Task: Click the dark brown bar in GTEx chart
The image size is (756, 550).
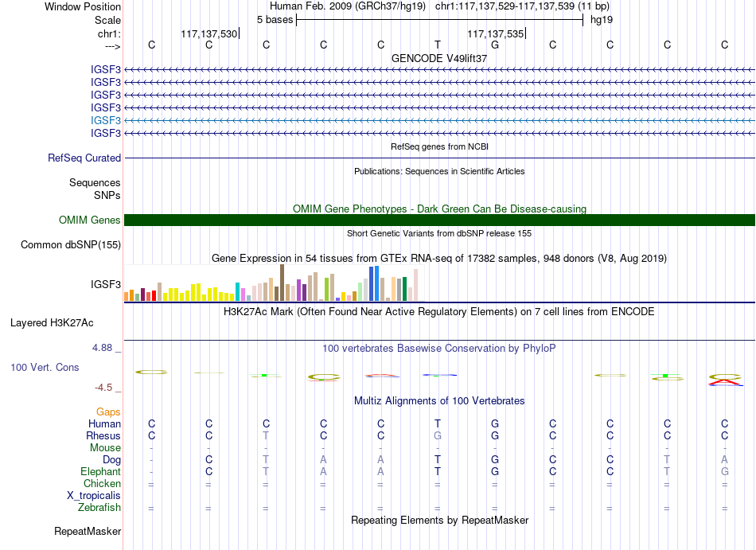Action: coord(282,283)
